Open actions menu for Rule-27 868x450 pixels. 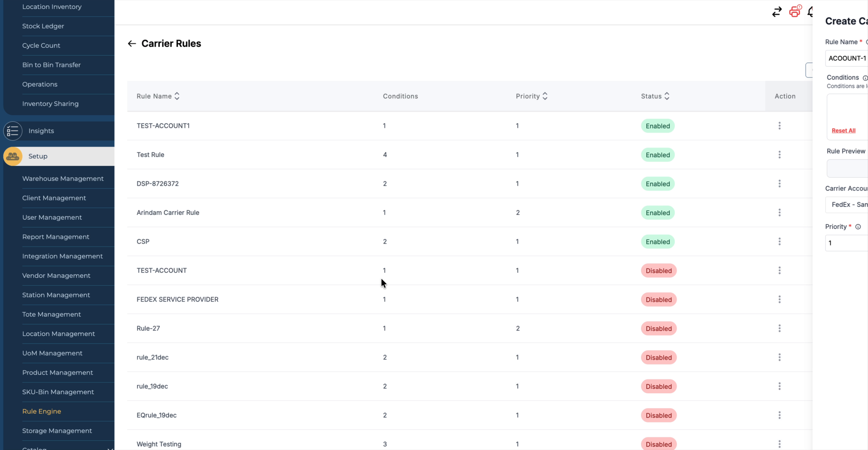click(x=779, y=329)
